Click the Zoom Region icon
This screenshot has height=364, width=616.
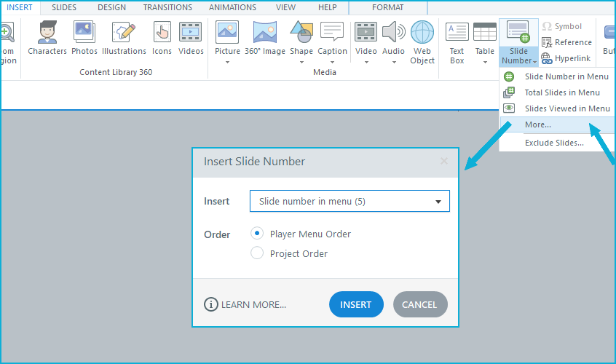pos(7,32)
